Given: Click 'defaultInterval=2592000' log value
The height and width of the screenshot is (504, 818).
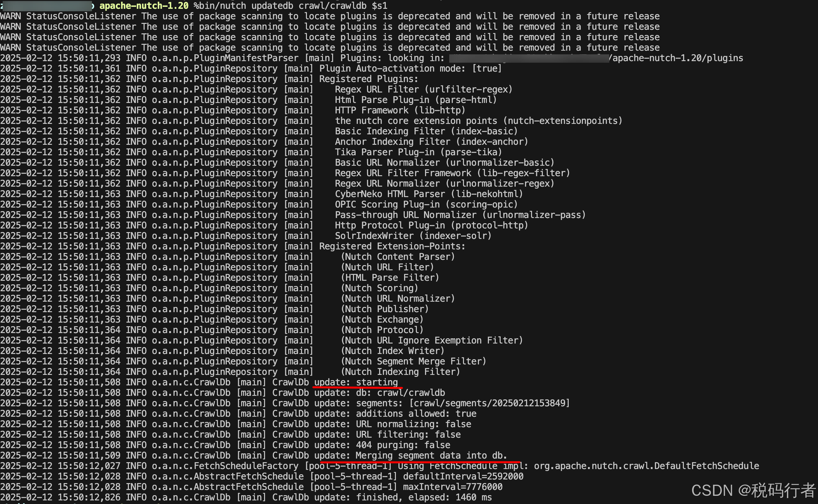Looking at the screenshot, I should [x=463, y=476].
